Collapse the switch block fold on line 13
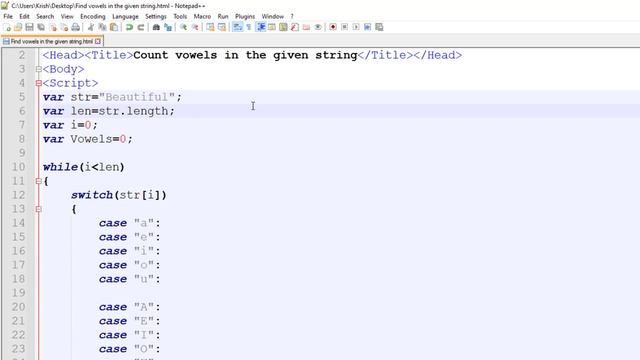The height and width of the screenshot is (360, 640). click(x=38, y=209)
